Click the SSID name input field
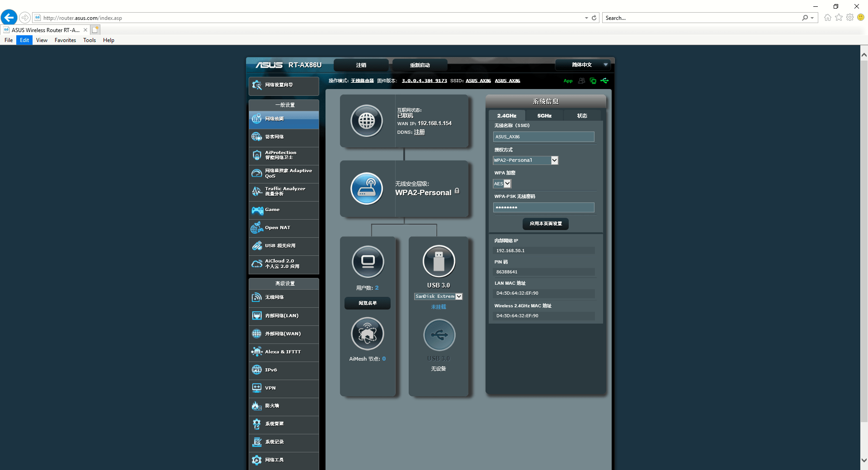The height and width of the screenshot is (470, 868). coord(543,137)
